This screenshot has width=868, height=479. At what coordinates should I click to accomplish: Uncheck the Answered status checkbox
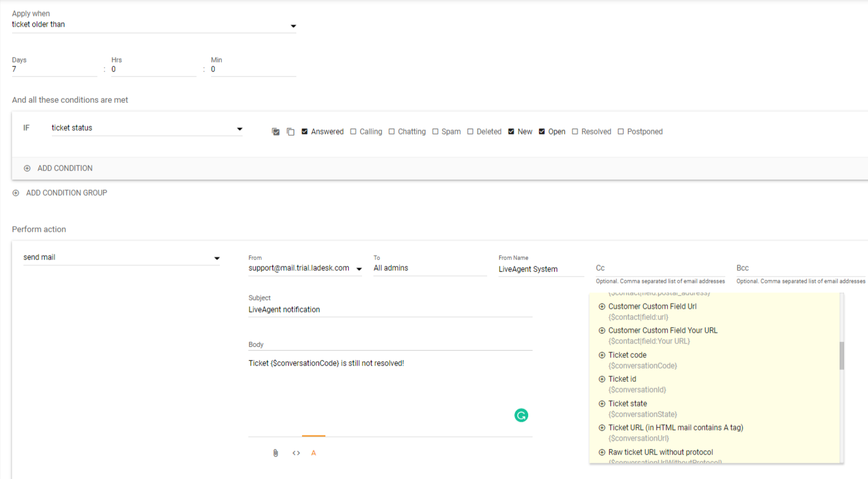(x=304, y=132)
